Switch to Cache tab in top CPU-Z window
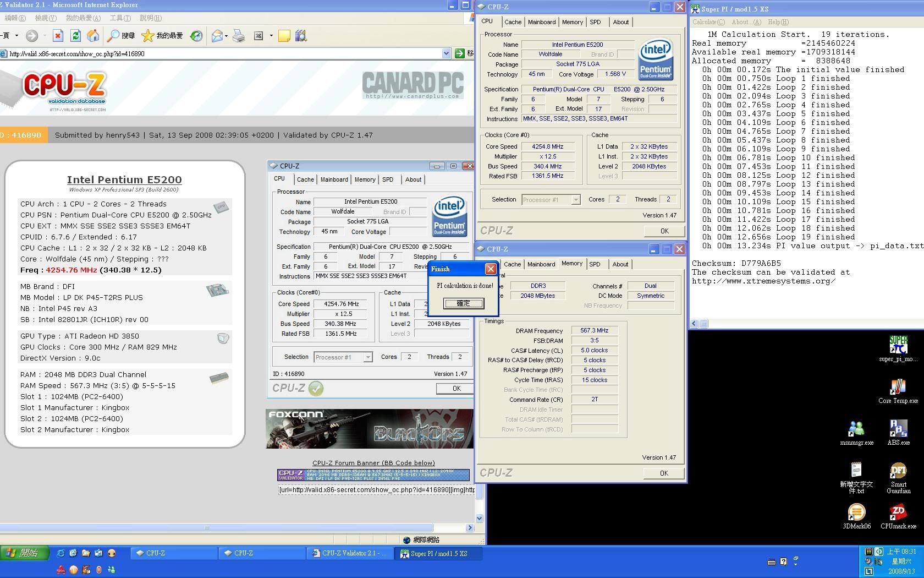Image resolution: width=924 pixels, height=578 pixels. pos(513,22)
